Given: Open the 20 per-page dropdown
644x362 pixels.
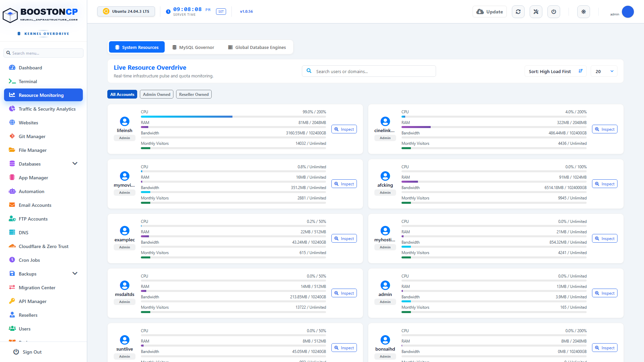Looking at the screenshot, I should (604, 71).
